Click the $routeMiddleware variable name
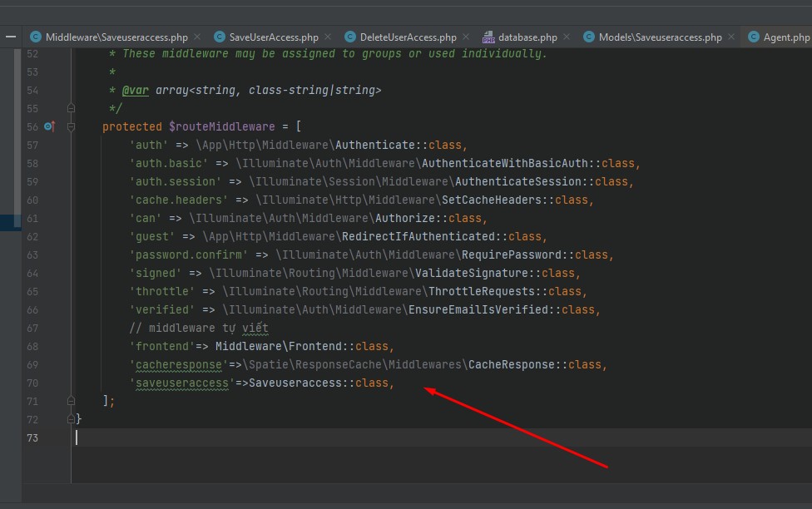 coord(221,127)
